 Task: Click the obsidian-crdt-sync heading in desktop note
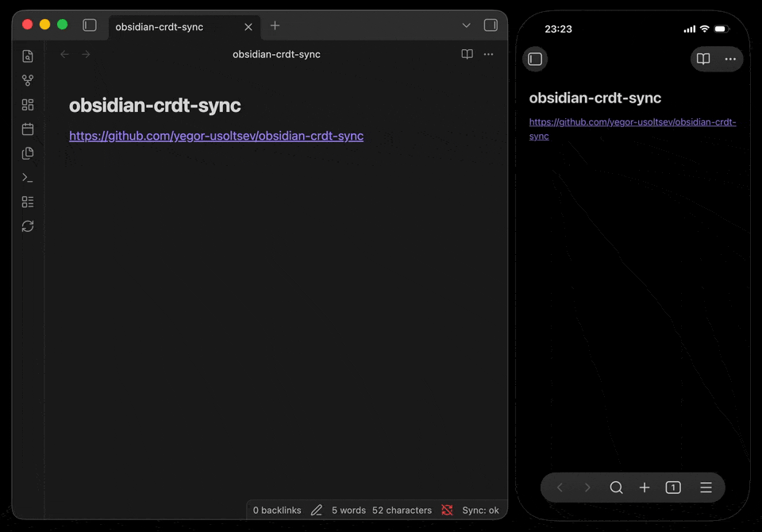pyautogui.click(x=155, y=106)
